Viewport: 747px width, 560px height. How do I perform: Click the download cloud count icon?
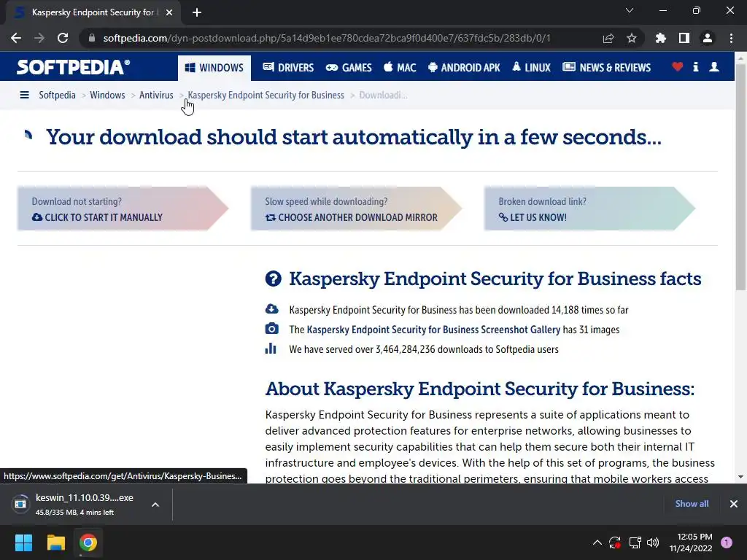271,309
